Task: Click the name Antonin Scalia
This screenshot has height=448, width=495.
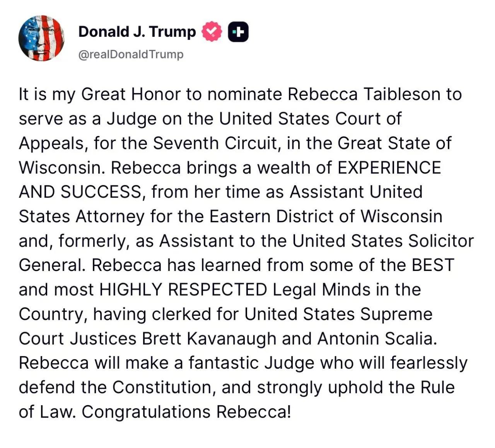Action: tap(377, 339)
